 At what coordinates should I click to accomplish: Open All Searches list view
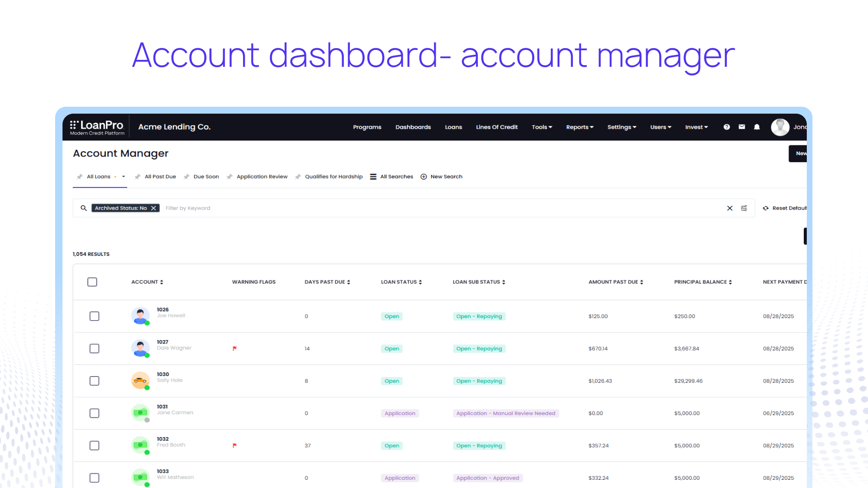[391, 177]
